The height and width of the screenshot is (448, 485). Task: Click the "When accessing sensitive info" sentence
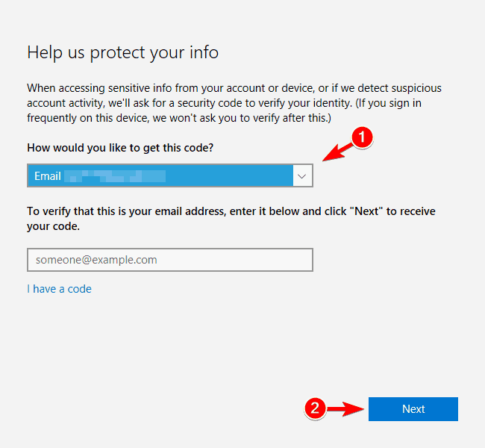tap(234, 88)
